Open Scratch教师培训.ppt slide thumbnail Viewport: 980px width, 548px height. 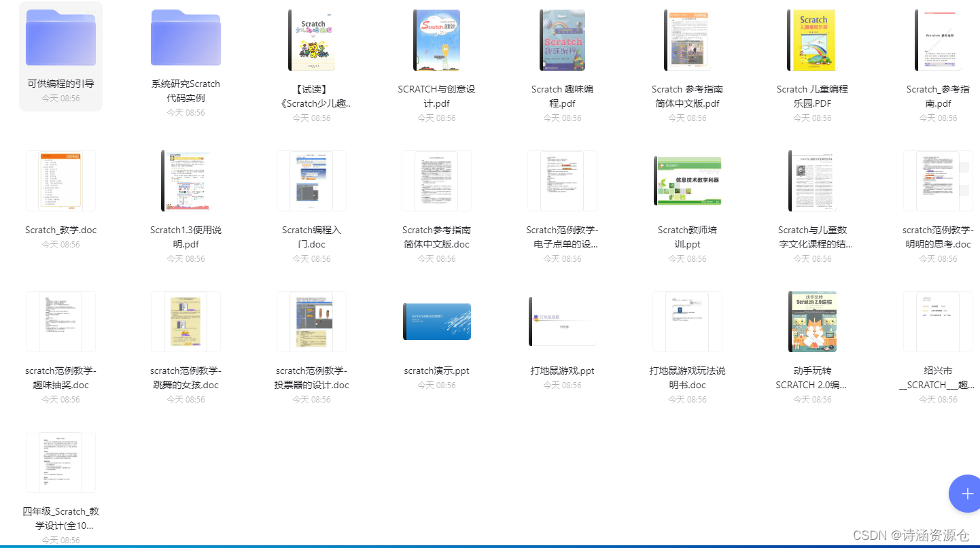(687, 181)
